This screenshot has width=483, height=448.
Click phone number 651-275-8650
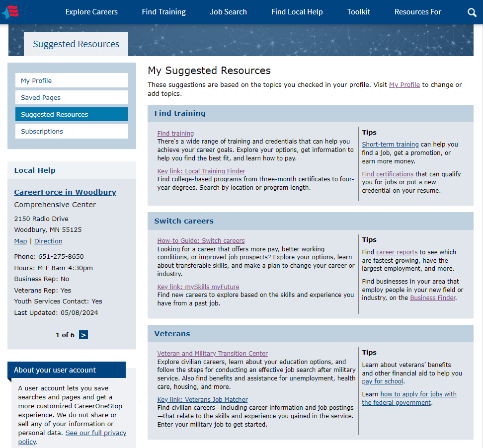(61, 256)
